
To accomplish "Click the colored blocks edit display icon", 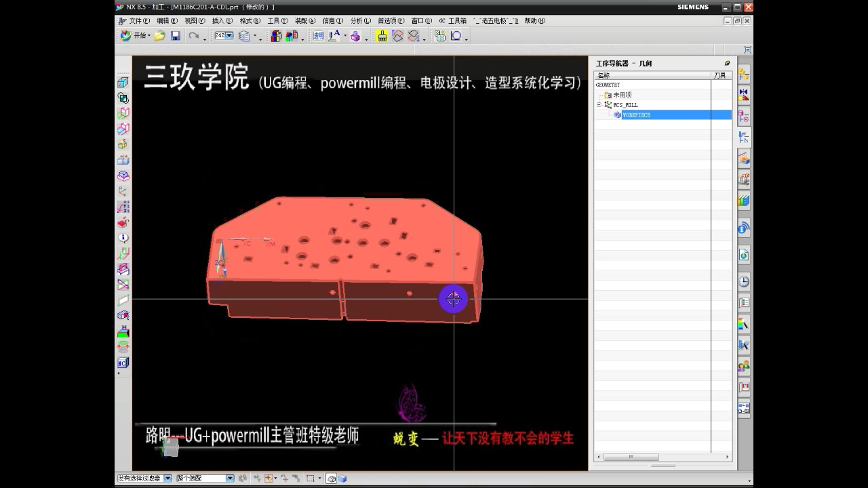I will tap(277, 36).
